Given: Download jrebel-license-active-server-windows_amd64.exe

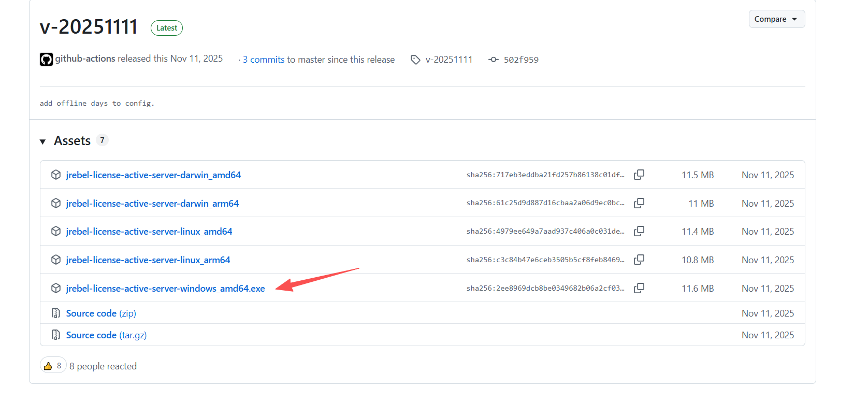Looking at the screenshot, I should click(x=166, y=289).
